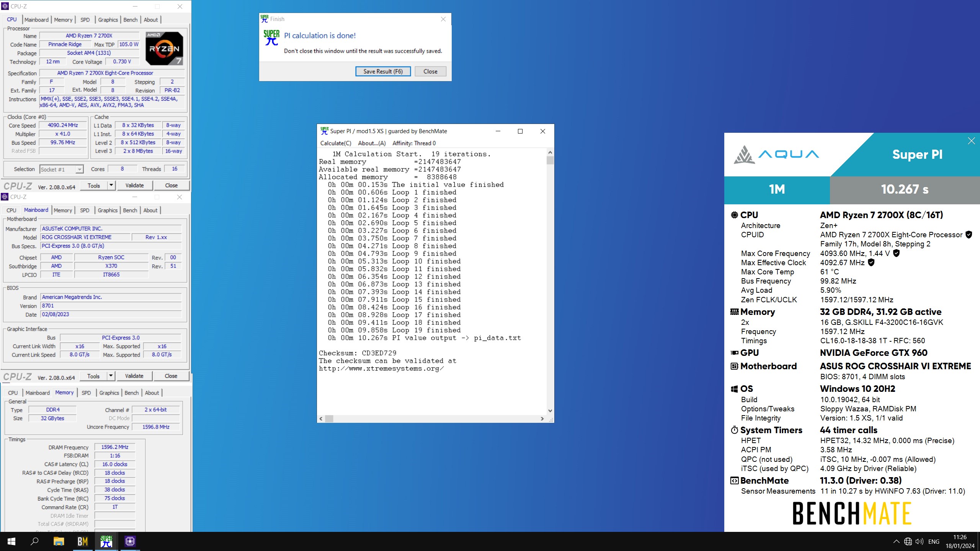Open Graphics tab in Mainboard CPU-Z window
980x551 pixels.
coord(108,210)
